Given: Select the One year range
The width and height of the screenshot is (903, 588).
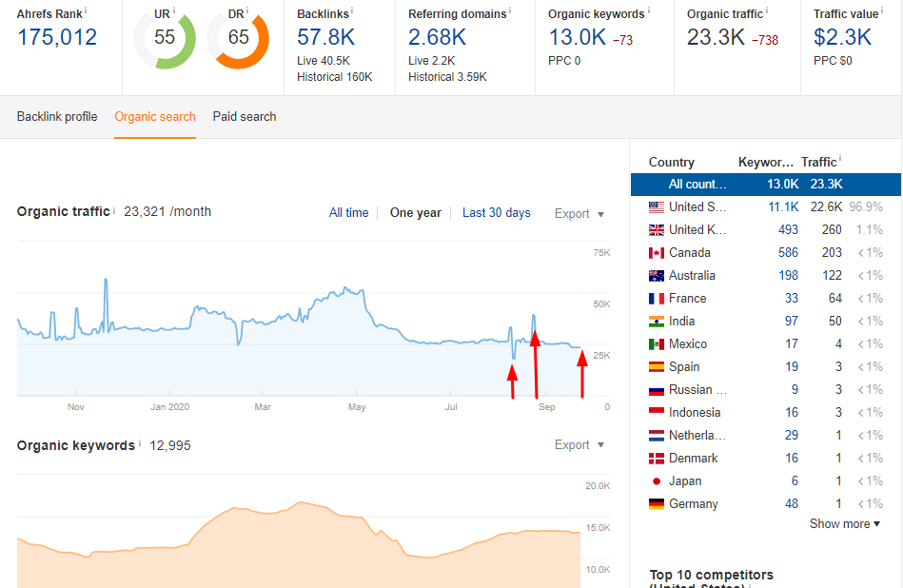Looking at the screenshot, I should (415, 212).
